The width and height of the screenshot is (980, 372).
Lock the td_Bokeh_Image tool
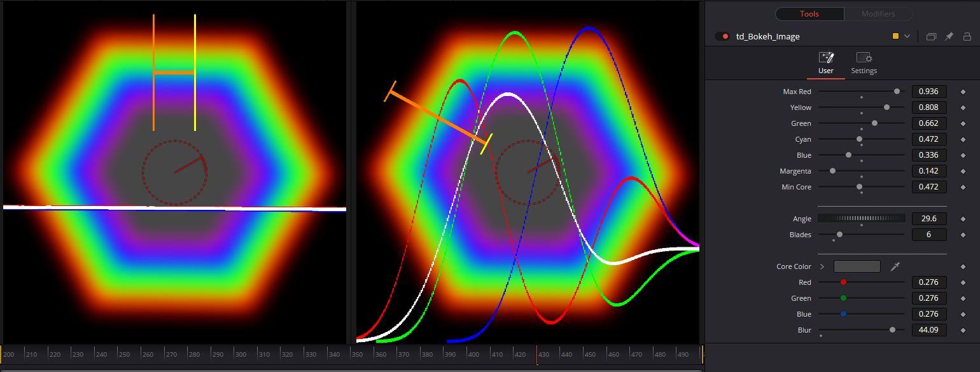(x=967, y=36)
